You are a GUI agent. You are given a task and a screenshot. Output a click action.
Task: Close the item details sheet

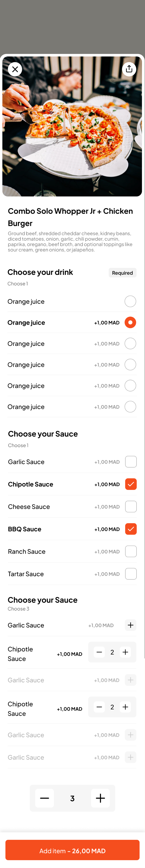click(x=15, y=70)
